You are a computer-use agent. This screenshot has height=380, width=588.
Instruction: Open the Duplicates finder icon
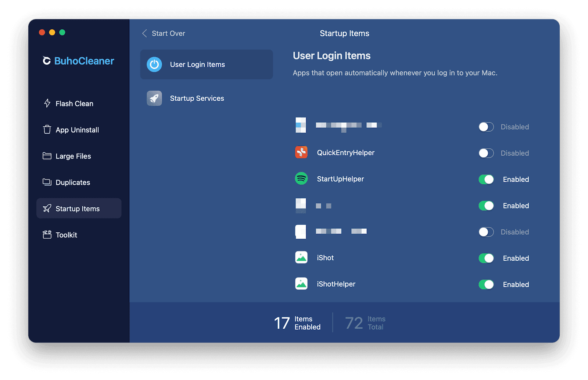coord(47,182)
